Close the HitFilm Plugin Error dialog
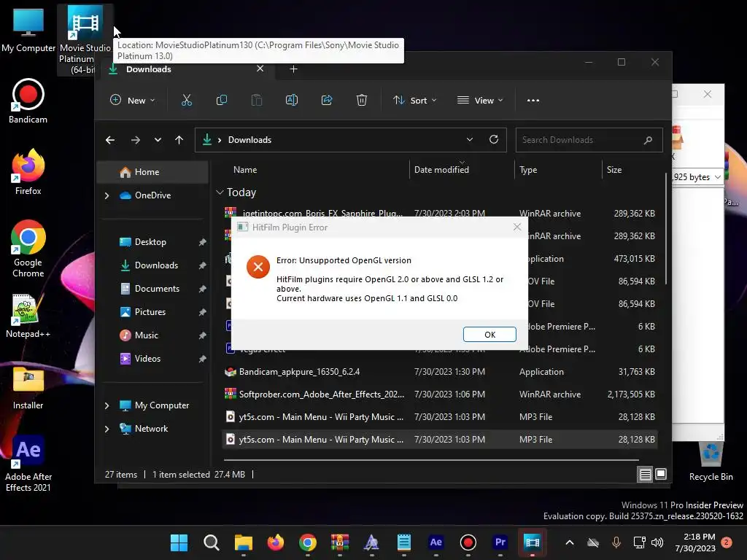Image resolution: width=747 pixels, height=560 pixels. pos(517,227)
